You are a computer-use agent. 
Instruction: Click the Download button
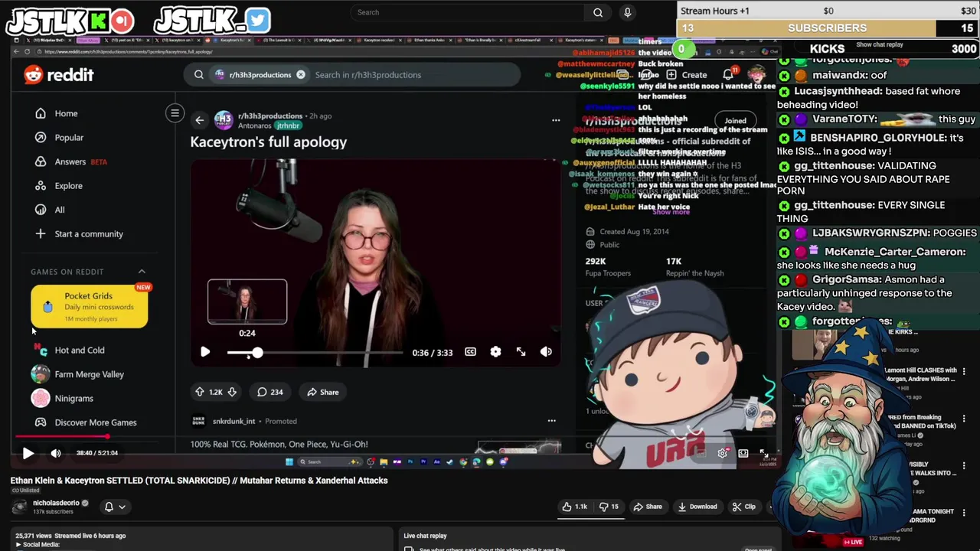(697, 507)
